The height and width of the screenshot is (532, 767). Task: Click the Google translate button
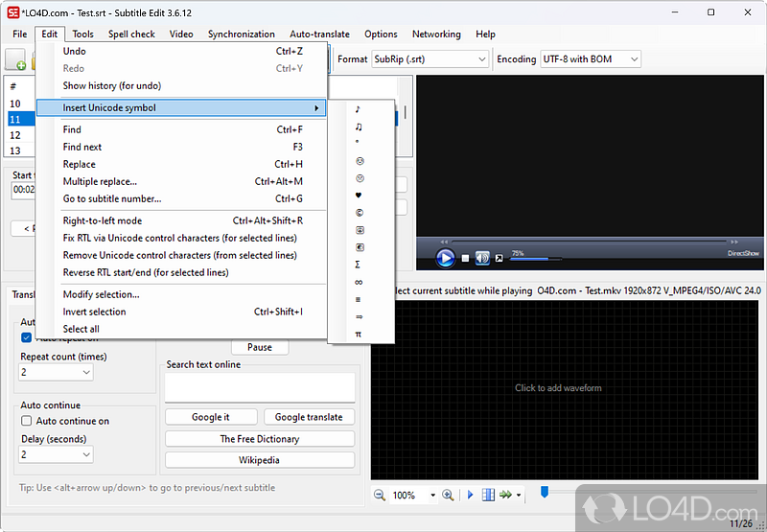(309, 417)
